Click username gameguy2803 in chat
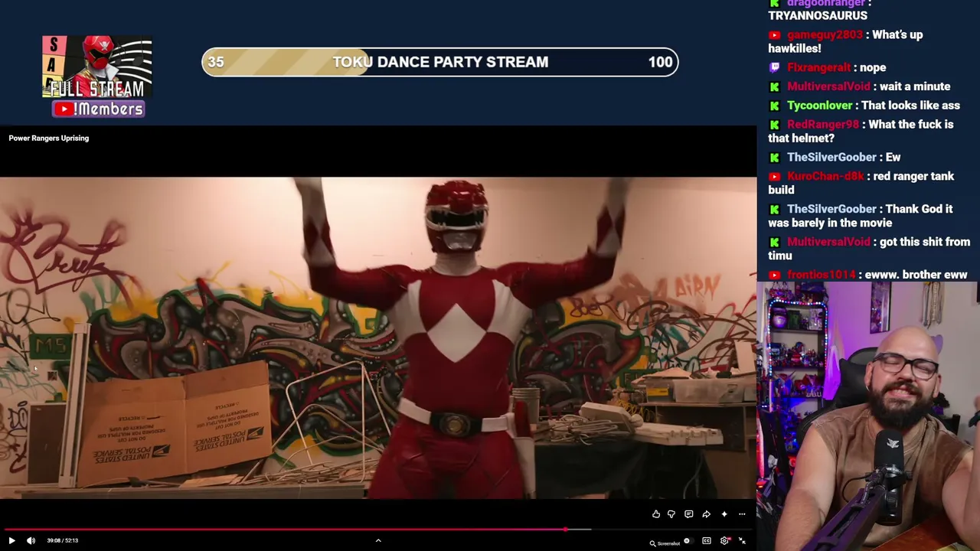The height and width of the screenshot is (551, 980). 825,34
